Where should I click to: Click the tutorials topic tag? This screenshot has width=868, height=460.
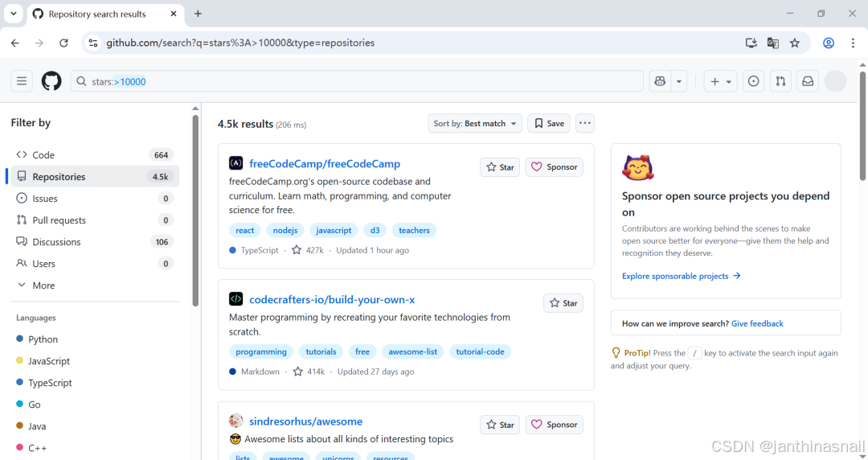click(321, 351)
